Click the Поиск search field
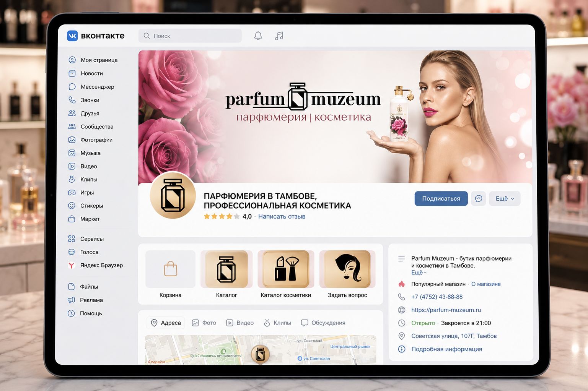Screen dimensions: 588x391 click(x=190, y=36)
